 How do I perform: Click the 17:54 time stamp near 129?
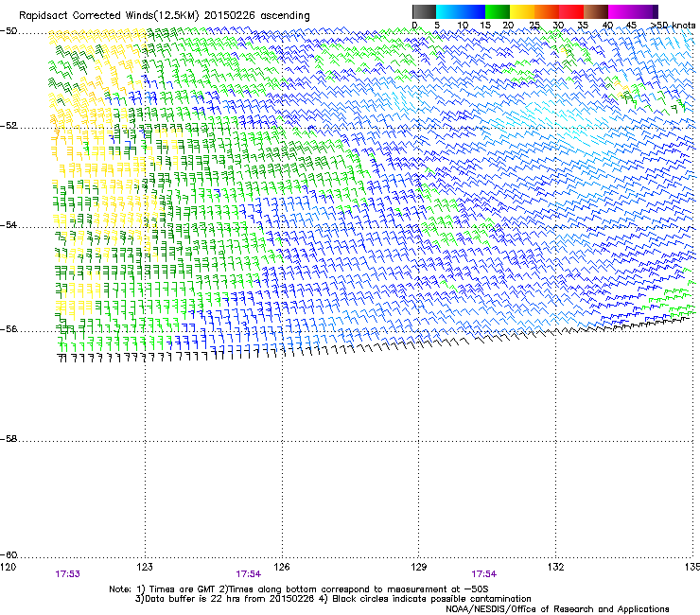(x=484, y=574)
